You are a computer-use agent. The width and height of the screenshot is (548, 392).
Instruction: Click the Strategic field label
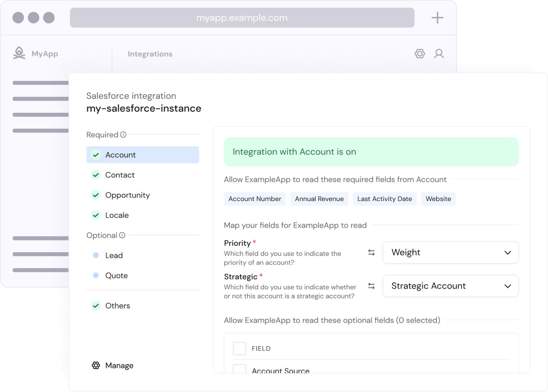241,277
